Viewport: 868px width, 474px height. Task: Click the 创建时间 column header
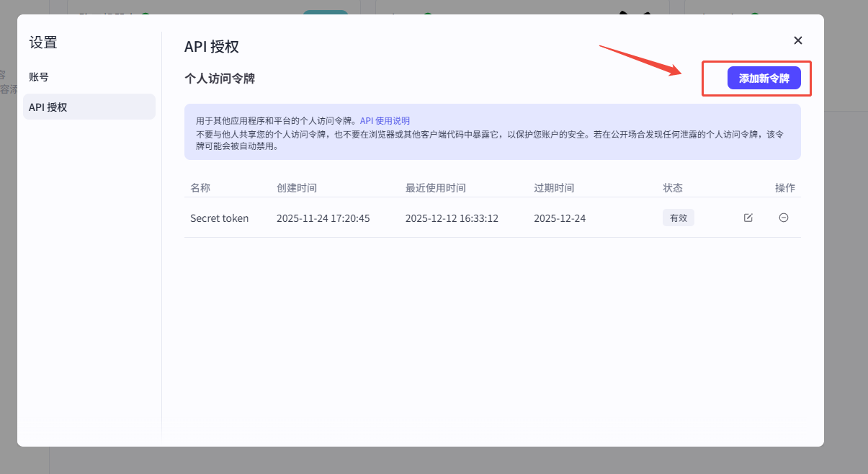pos(296,188)
